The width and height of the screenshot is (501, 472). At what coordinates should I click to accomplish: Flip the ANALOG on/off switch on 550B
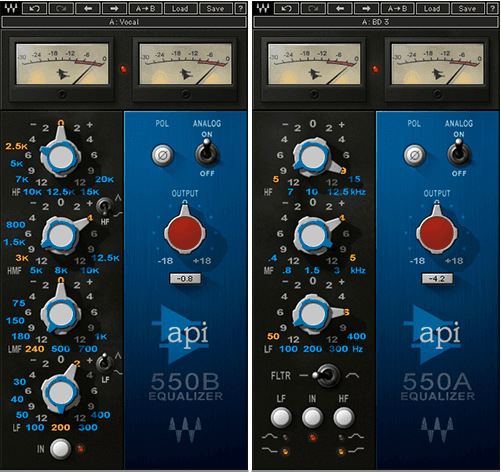point(207,153)
